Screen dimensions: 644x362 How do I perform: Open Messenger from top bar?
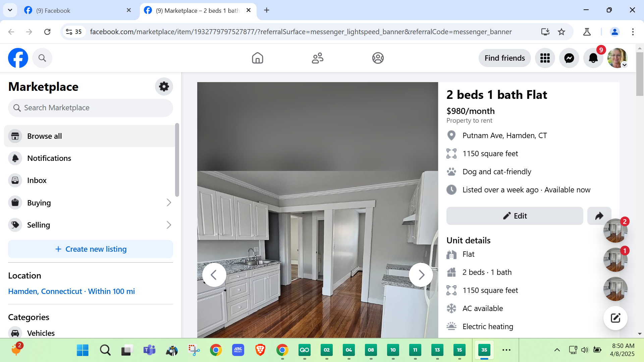pyautogui.click(x=569, y=58)
